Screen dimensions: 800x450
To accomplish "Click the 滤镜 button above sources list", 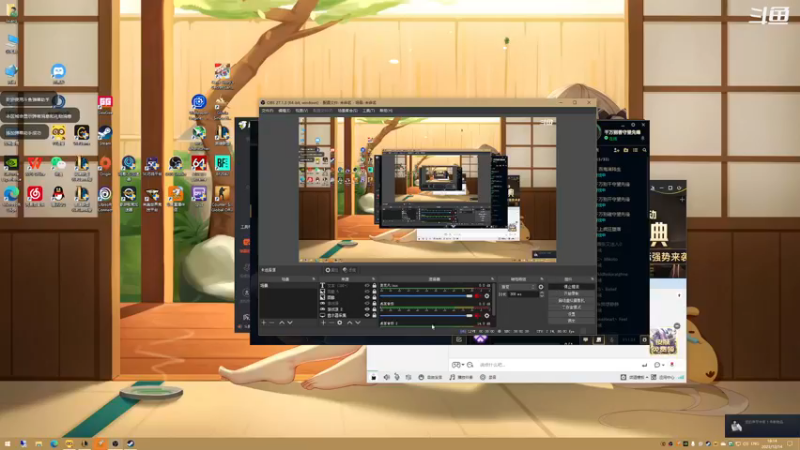I will tap(349, 270).
